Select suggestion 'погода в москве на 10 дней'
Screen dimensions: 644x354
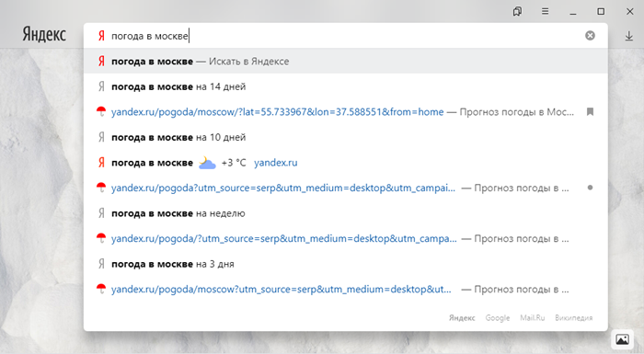(345, 137)
